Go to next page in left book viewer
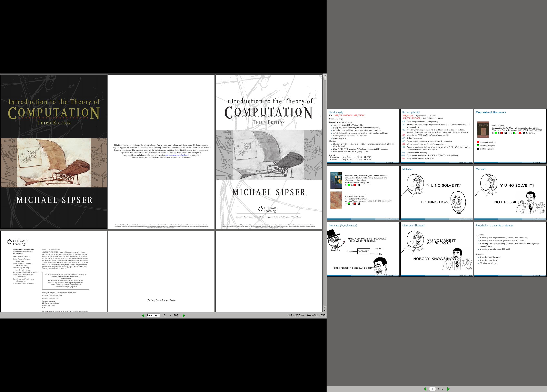 pos(184,315)
